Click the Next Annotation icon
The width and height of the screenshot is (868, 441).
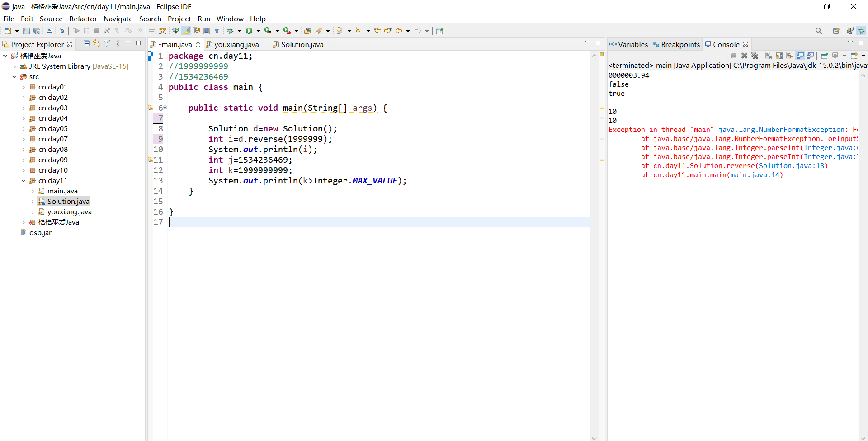point(340,31)
